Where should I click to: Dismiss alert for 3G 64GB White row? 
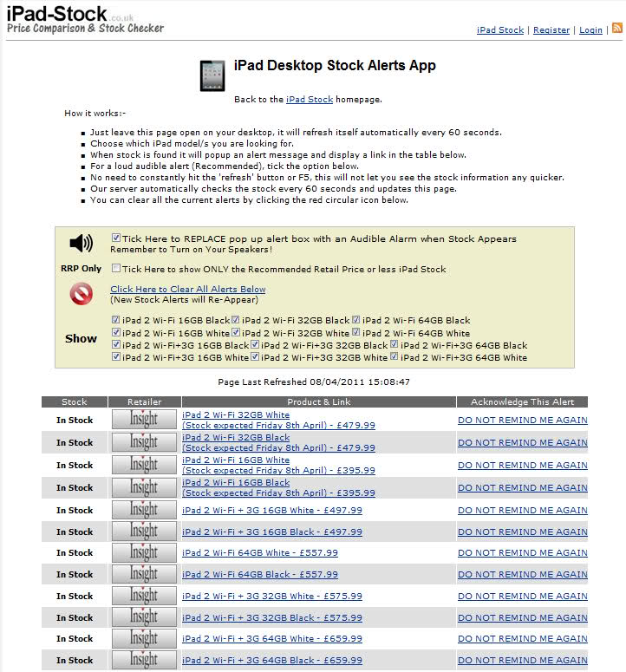pos(522,638)
